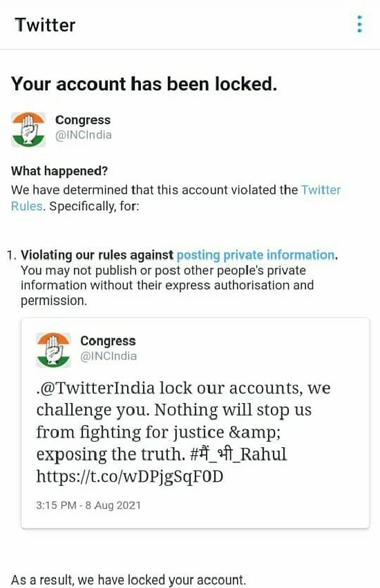
Task: Open the t.co link in the tweet
Action: click(x=130, y=477)
